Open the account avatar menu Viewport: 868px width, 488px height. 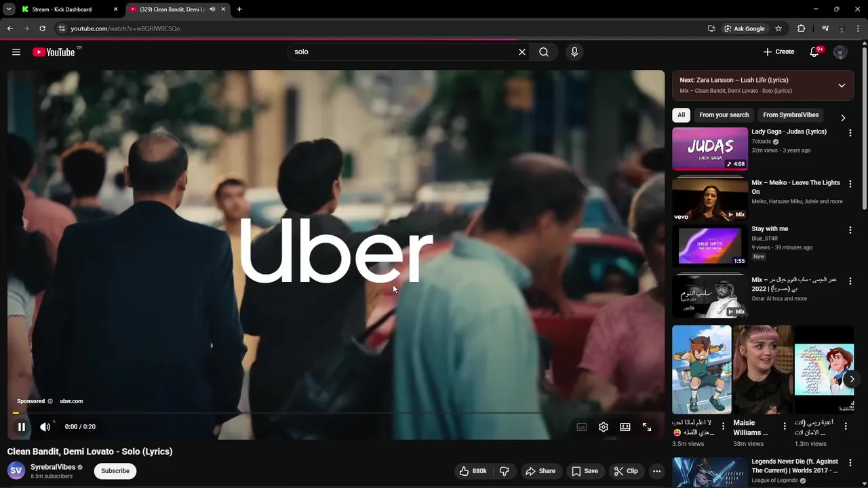coord(840,52)
